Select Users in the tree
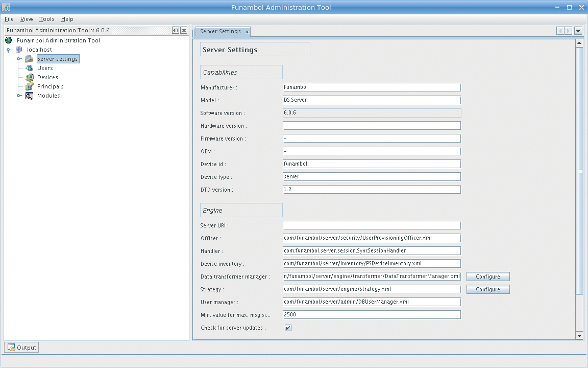Screen dimensions: 588x368 click(45, 68)
